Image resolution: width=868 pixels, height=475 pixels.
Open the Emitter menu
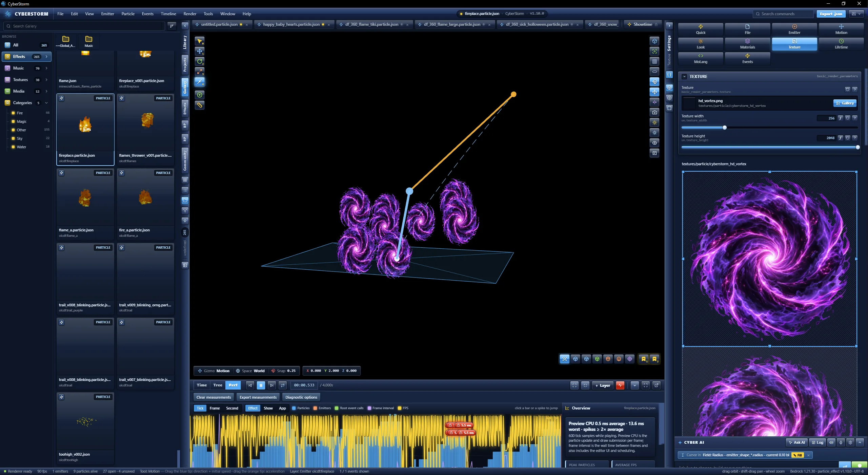107,14
